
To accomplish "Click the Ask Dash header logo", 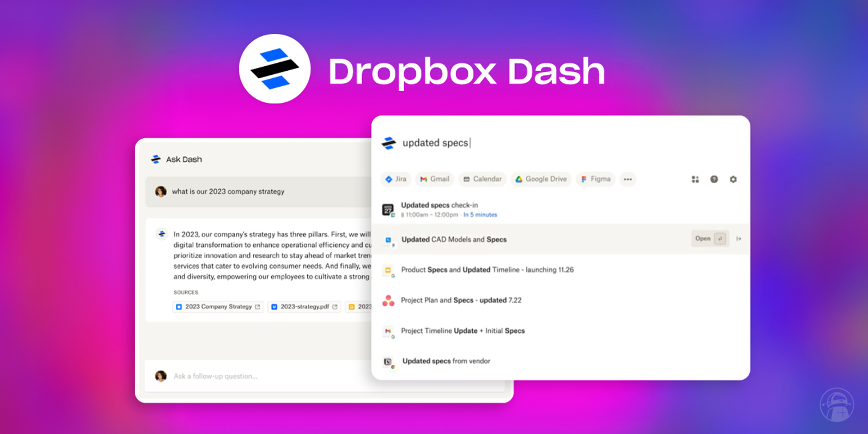I will coord(156,159).
